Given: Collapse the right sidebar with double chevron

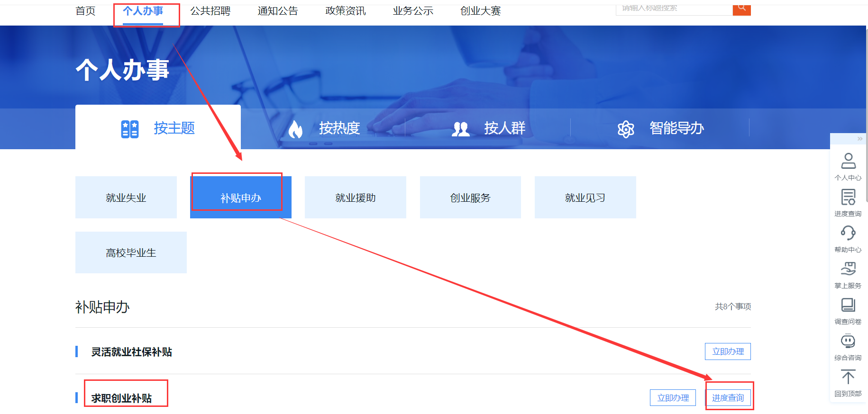Looking at the screenshot, I should pyautogui.click(x=859, y=139).
